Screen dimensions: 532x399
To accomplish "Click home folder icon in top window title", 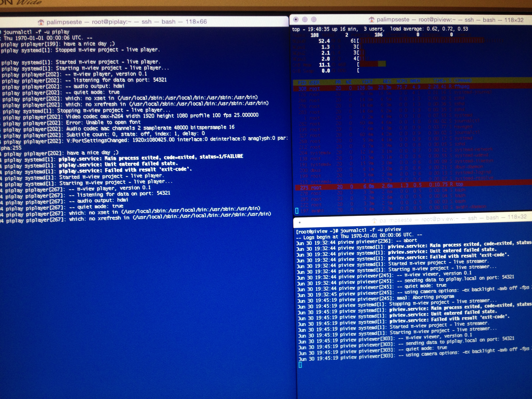I will click(x=372, y=20).
